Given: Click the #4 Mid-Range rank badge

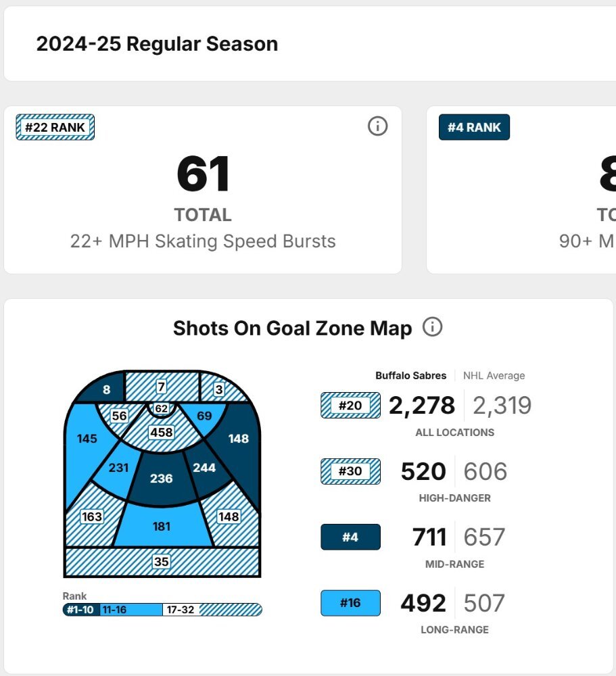Looking at the screenshot, I should point(350,537).
